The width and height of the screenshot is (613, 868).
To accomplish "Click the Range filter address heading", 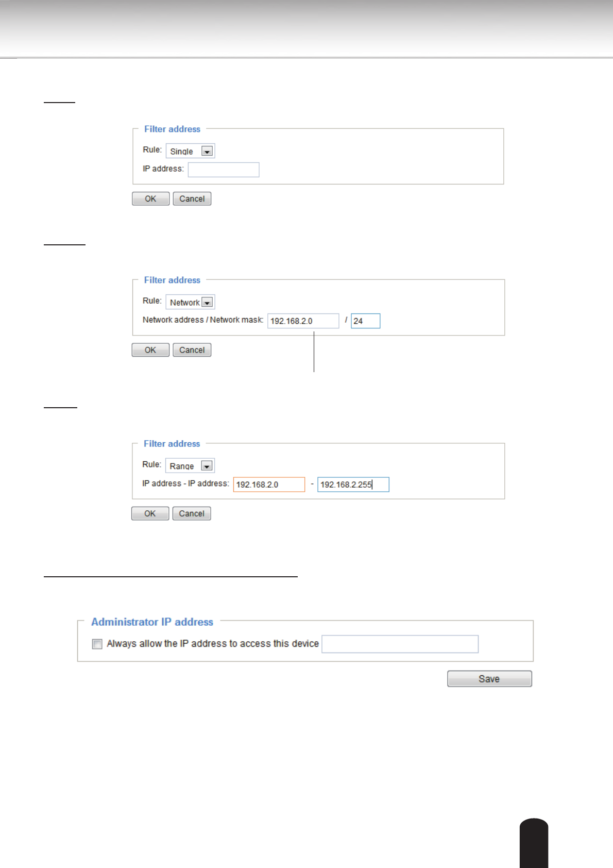I will 172,444.
